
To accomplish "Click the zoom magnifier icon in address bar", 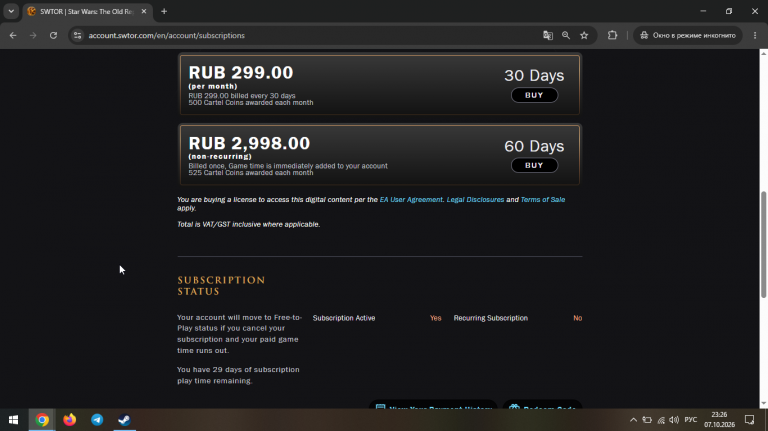I will (566, 35).
